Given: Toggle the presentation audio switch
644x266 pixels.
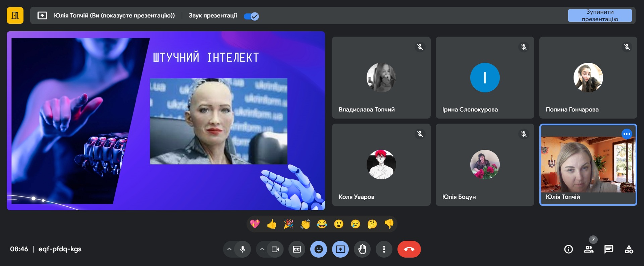Looking at the screenshot, I should coord(251,16).
